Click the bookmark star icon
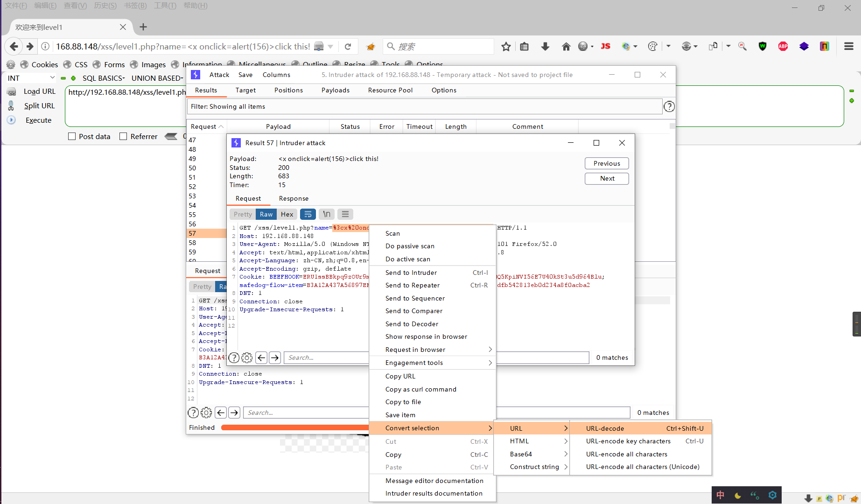The width and height of the screenshot is (861, 504). pos(506,47)
